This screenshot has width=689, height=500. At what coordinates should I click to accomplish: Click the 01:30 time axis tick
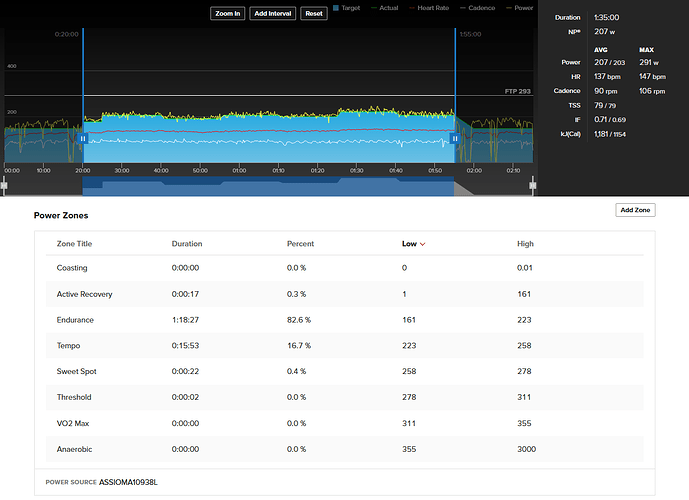pyautogui.click(x=357, y=170)
